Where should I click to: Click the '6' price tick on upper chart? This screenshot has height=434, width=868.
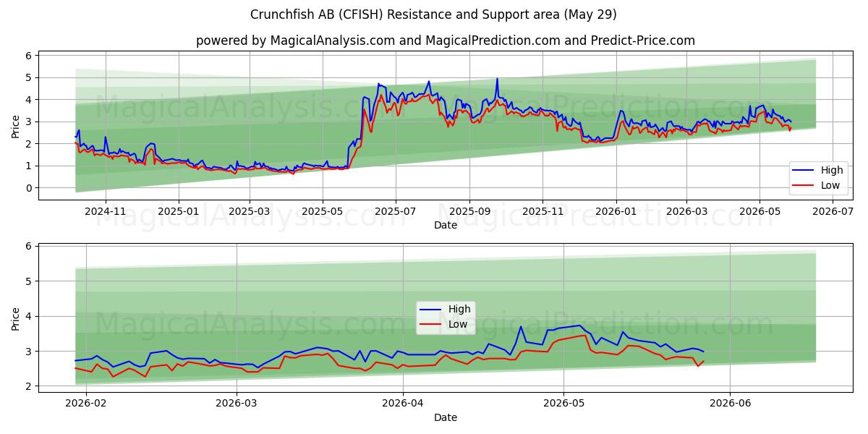tap(29, 56)
